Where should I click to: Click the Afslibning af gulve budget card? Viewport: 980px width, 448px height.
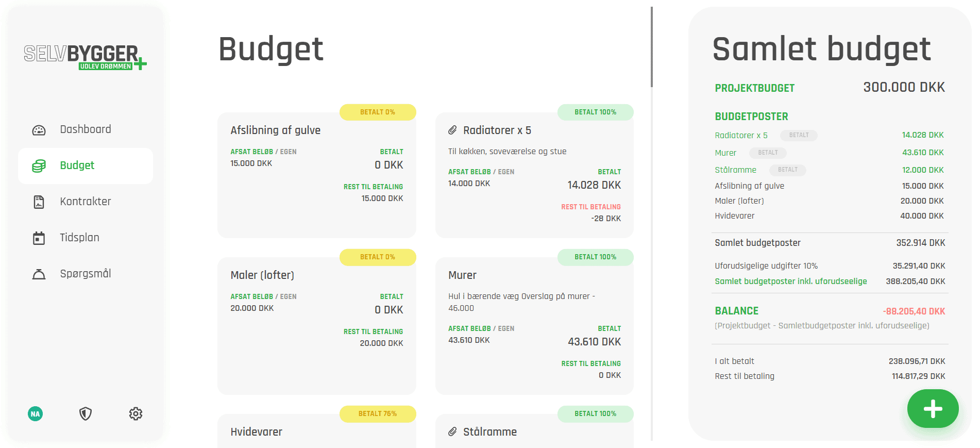[x=317, y=175]
